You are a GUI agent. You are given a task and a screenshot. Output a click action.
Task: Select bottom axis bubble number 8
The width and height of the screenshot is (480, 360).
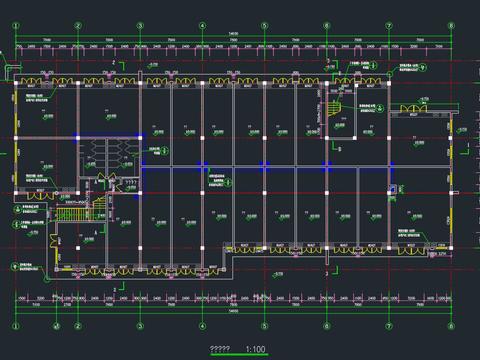click(x=451, y=326)
